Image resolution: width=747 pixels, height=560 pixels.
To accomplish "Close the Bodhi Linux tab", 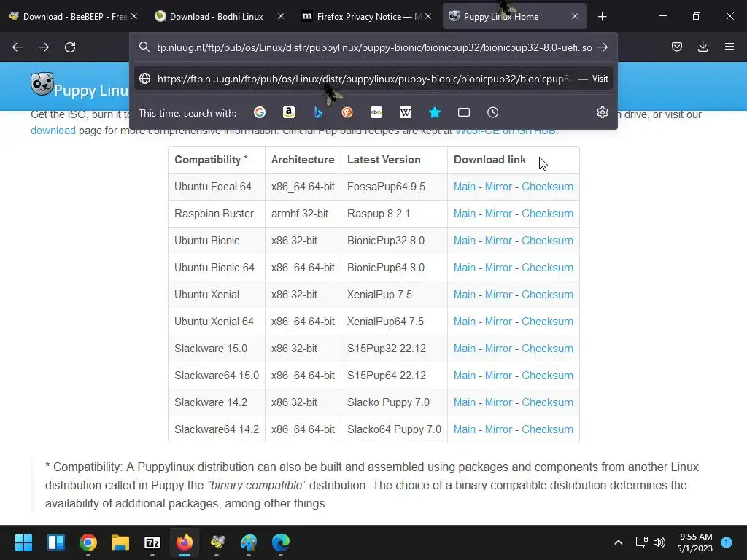I will pyautogui.click(x=281, y=16).
